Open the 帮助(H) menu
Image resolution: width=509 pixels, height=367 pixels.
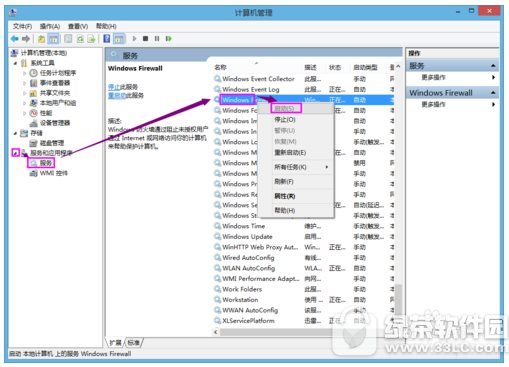point(106,26)
